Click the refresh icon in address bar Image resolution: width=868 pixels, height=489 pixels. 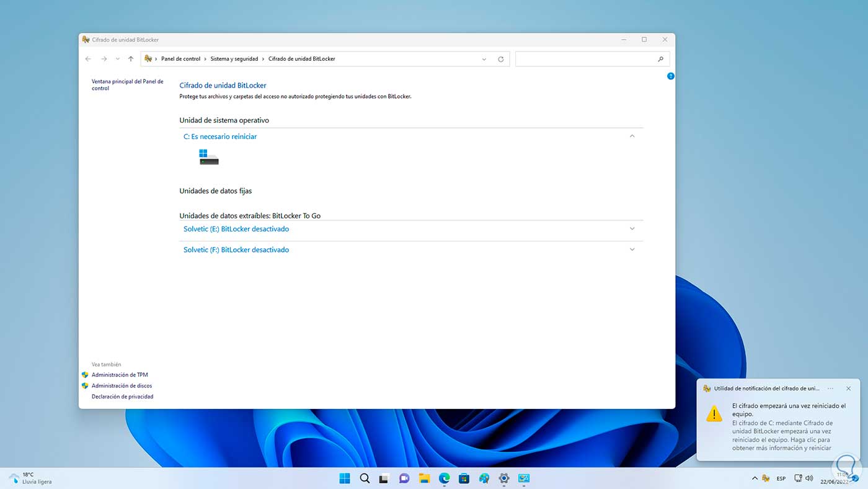pyautogui.click(x=501, y=59)
